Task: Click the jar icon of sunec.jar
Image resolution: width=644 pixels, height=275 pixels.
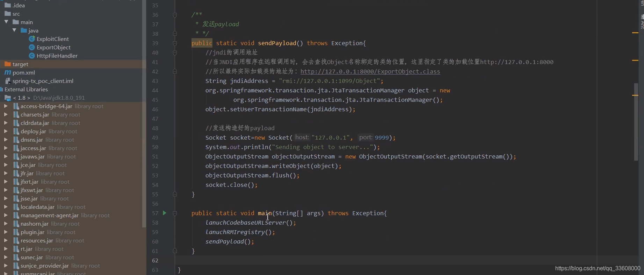Action: tap(16, 257)
